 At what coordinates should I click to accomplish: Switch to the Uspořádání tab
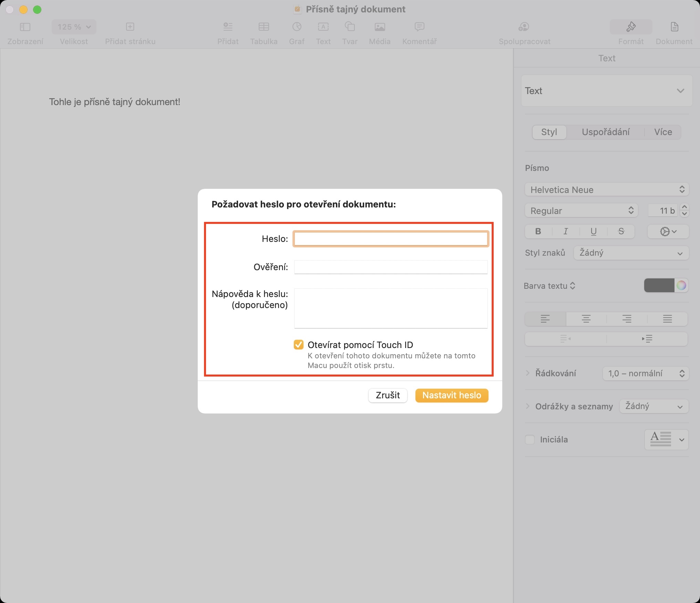[605, 132]
